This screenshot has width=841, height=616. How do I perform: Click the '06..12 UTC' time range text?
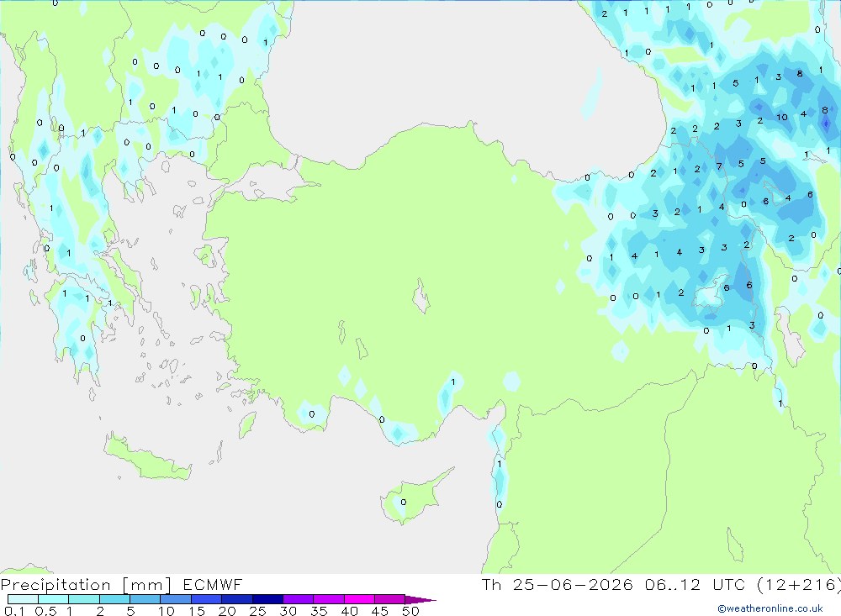696,584
